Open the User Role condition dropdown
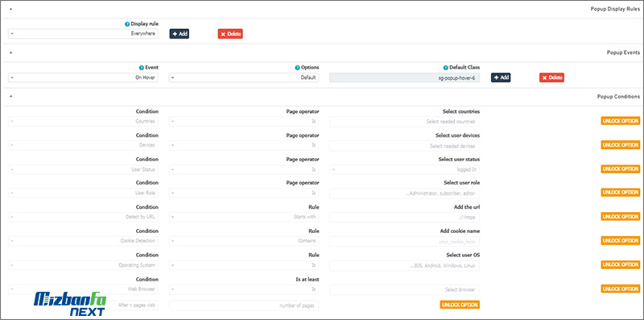 [83, 193]
